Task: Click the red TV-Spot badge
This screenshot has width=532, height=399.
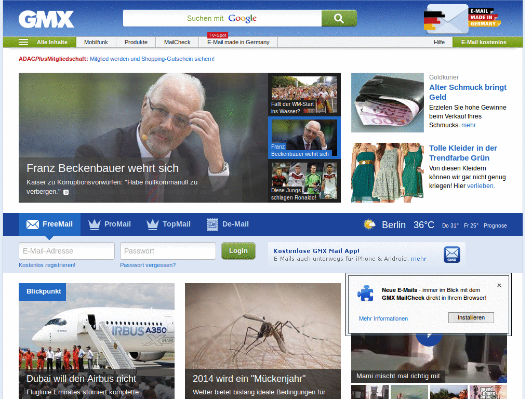Action: click(218, 35)
